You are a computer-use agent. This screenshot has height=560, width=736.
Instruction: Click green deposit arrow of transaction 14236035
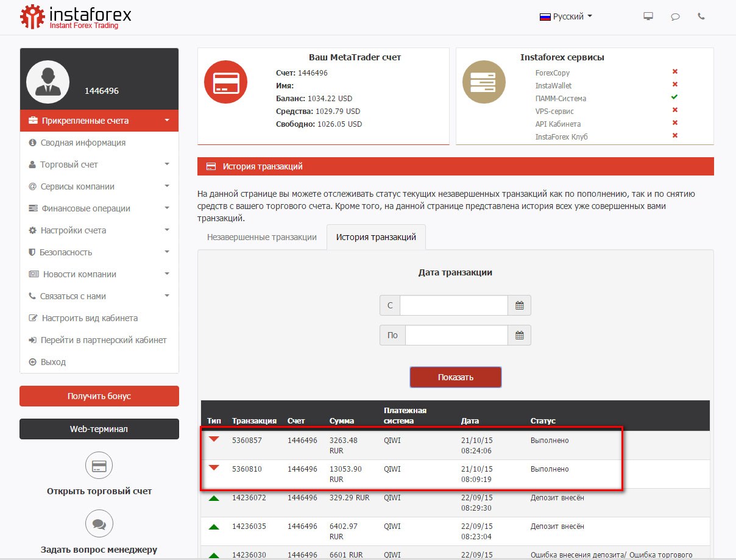214,526
